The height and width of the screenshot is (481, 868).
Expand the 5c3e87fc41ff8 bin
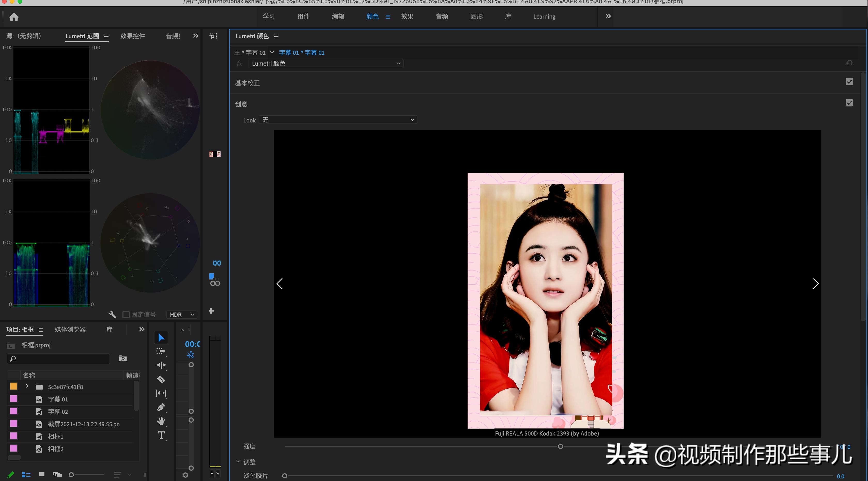(27, 387)
